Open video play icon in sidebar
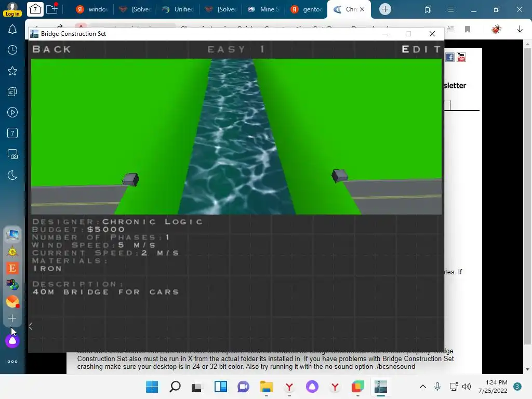Image resolution: width=532 pixels, height=399 pixels. [12, 112]
